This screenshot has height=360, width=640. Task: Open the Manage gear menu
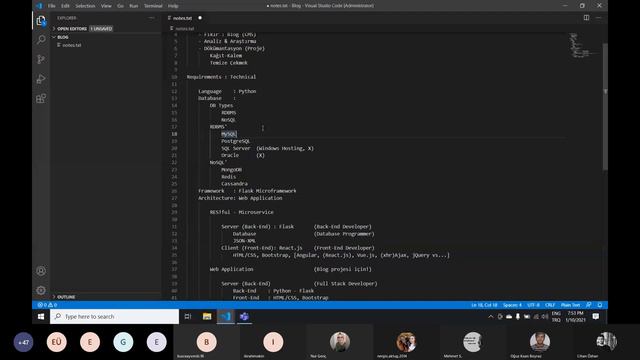[41, 290]
